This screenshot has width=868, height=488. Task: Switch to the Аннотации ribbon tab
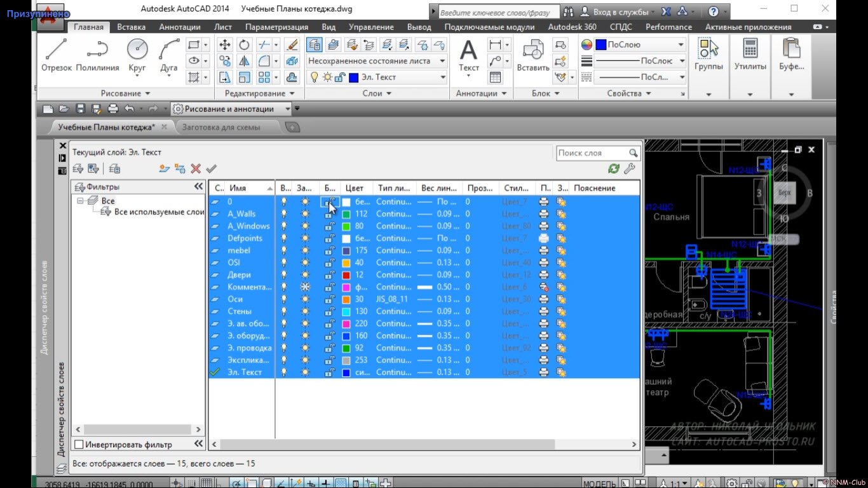coord(180,27)
